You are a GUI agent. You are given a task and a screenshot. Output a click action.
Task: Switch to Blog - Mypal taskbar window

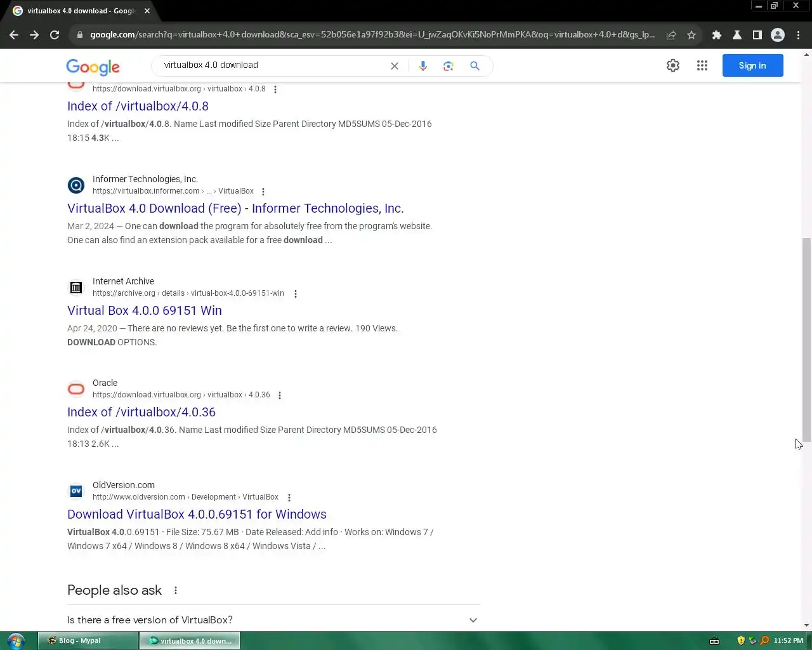[88, 640]
